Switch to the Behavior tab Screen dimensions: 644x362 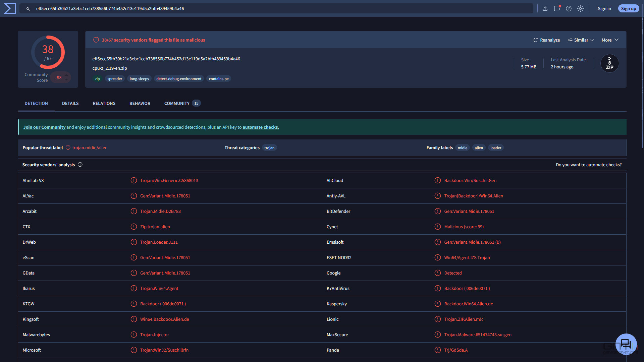[x=140, y=103]
